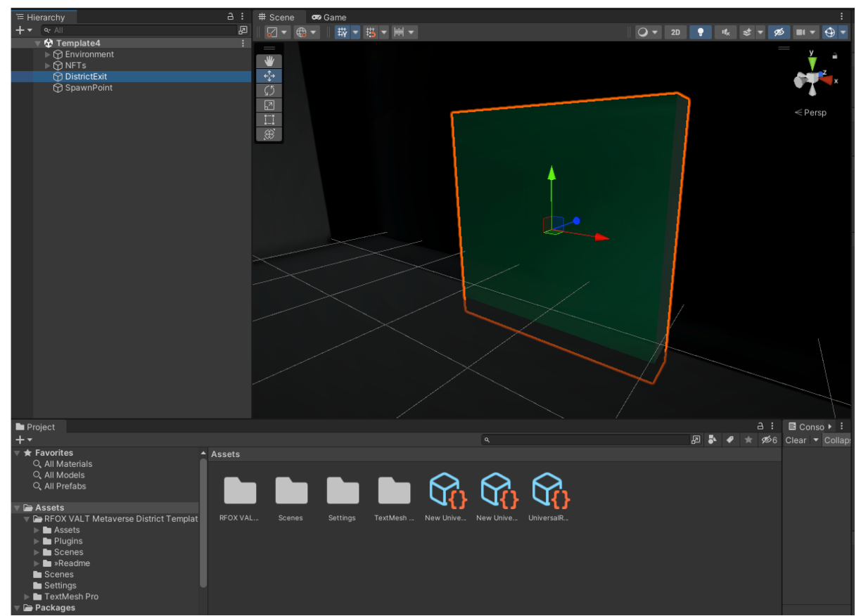Viewport: 861px width, 616px height.
Task: Toggle hidden packages visibility (eye 6)
Action: click(x=770, y=439)
